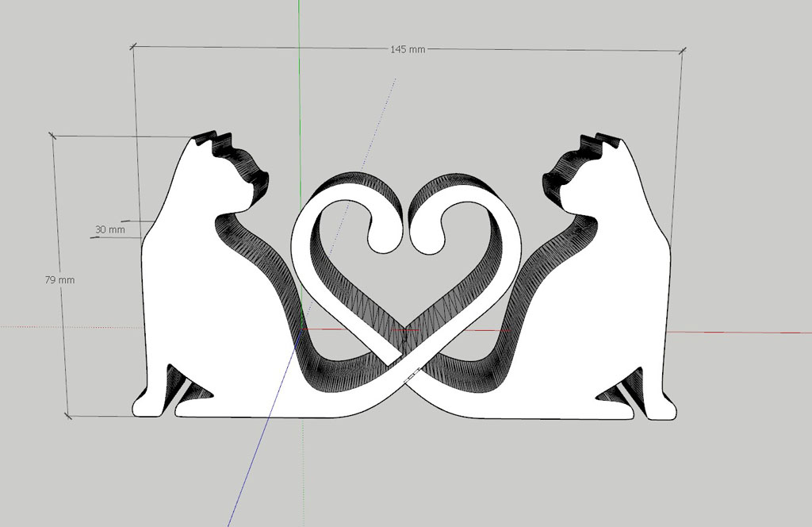The width and height of the screenshot is (812, 527).
Task: Click the green axis line above the model
Action: click(299, 79)
